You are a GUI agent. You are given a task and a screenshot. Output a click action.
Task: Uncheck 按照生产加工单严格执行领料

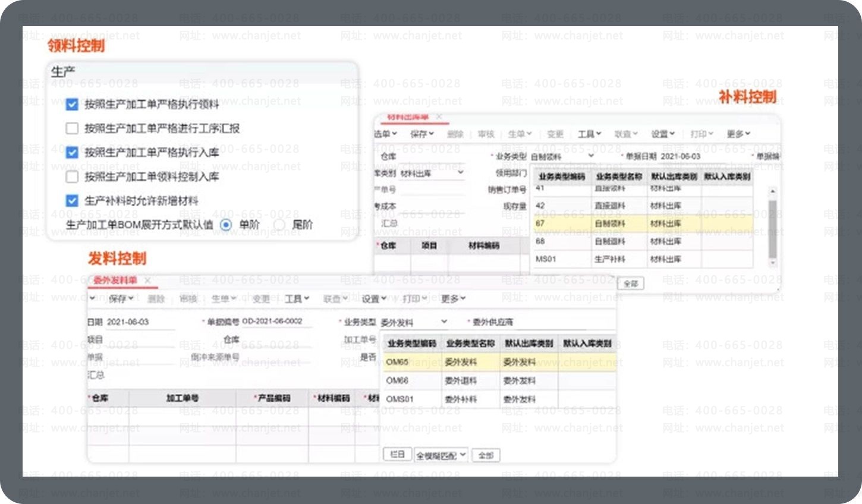tap(72, 105)
